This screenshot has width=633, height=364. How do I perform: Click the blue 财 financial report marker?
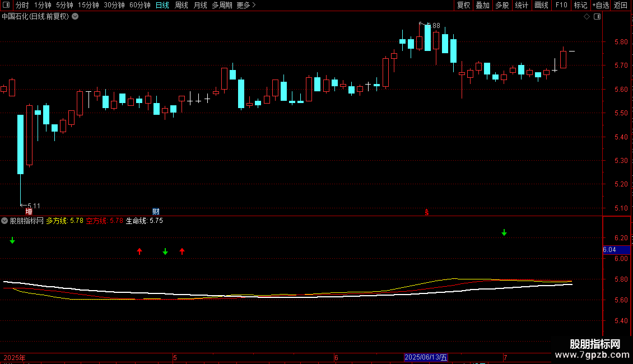tap(156, 212)
